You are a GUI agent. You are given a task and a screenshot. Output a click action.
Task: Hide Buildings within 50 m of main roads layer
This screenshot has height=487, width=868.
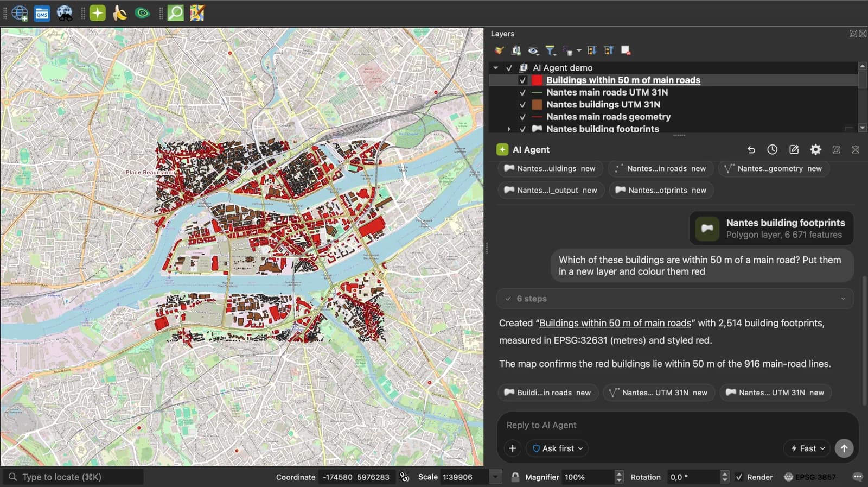[x=522, y=80]
